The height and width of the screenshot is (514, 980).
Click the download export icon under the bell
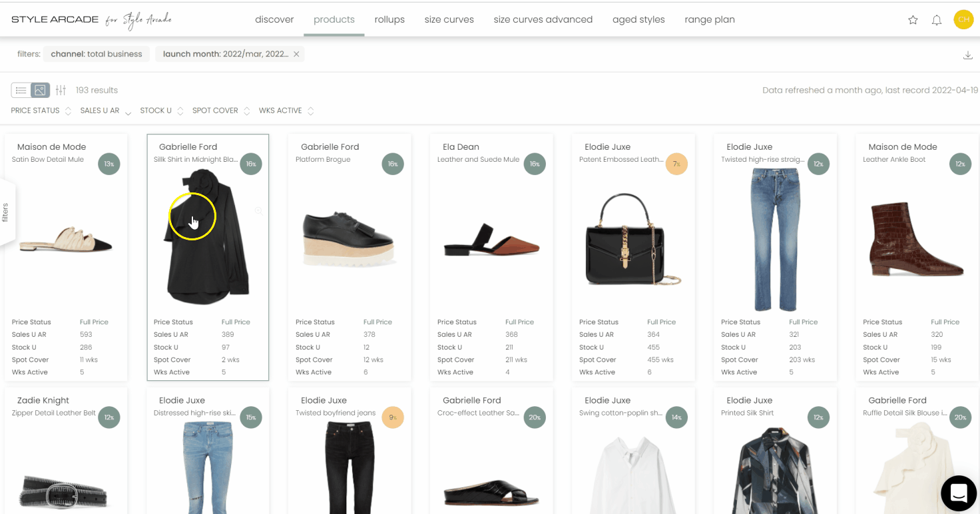pyautogui.click(x=968, y=55)
